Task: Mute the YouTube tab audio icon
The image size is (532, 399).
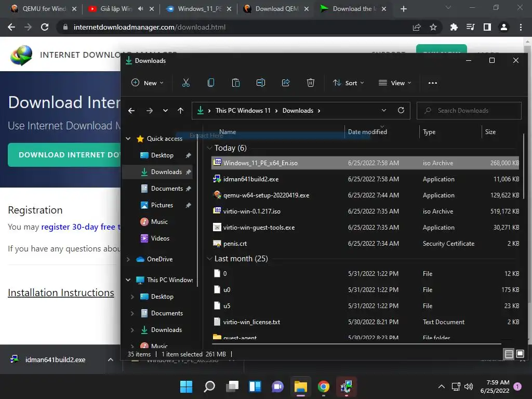Action: point(140,9)
